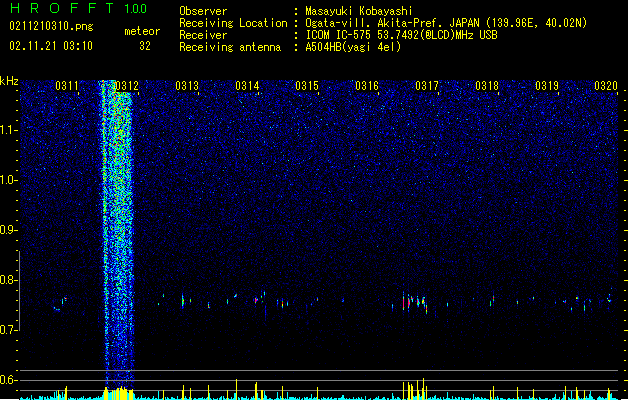Click the 0.8 kHz axis label
Screen dimensions: 629x400
click(x=9, y=280)
